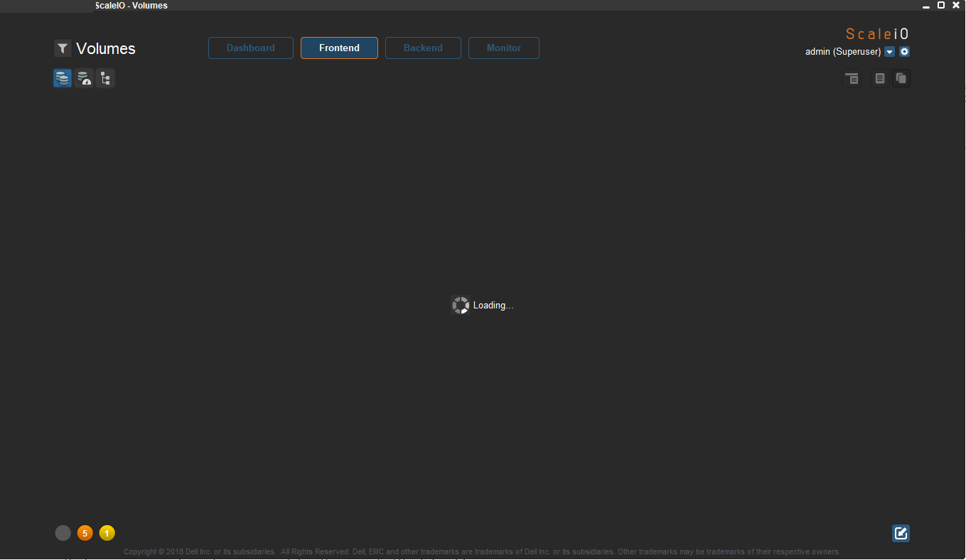Image resolution: width=966 pixels, height=560 pixels.
Task: Select the Volumes view icon
Action: (63, 78)
